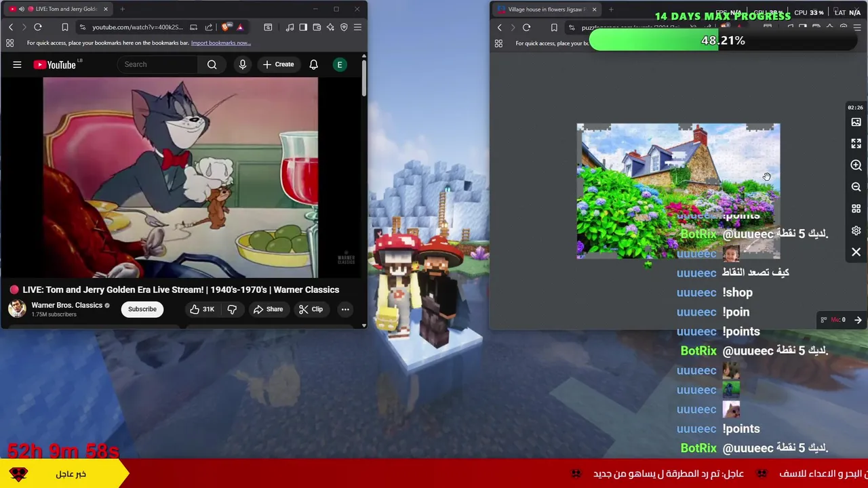Screen dimensions: 868x488
Task: Zoom in on the jigsaw puzzle
Action: point(856,165)
